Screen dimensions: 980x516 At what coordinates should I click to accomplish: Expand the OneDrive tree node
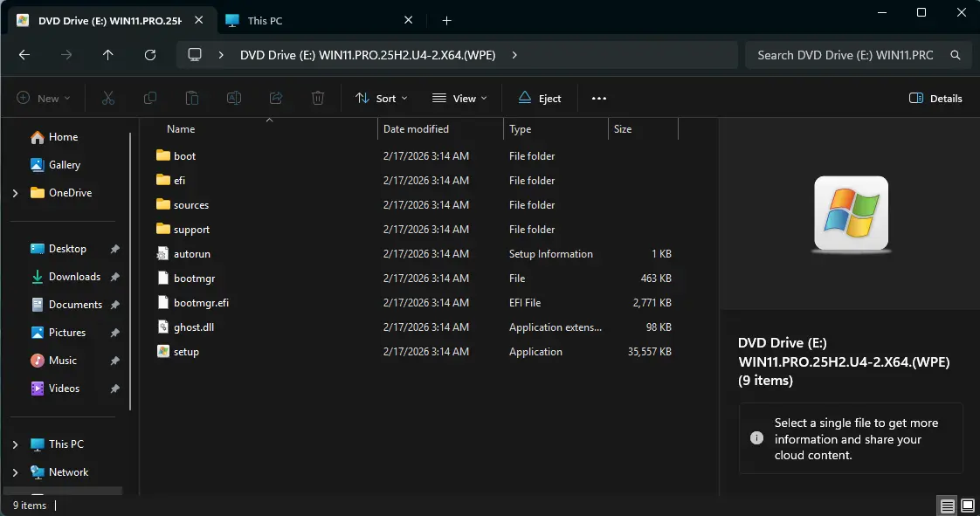point(16,193)
